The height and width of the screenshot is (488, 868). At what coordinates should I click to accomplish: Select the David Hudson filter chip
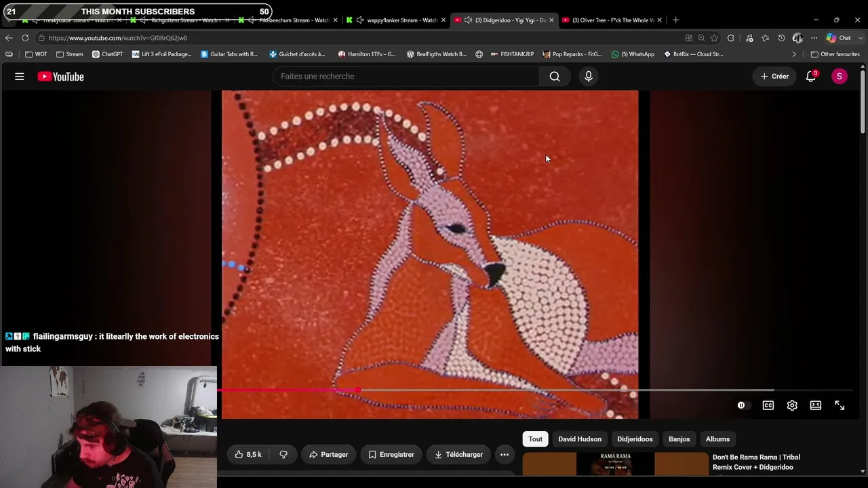pos(580,439)
